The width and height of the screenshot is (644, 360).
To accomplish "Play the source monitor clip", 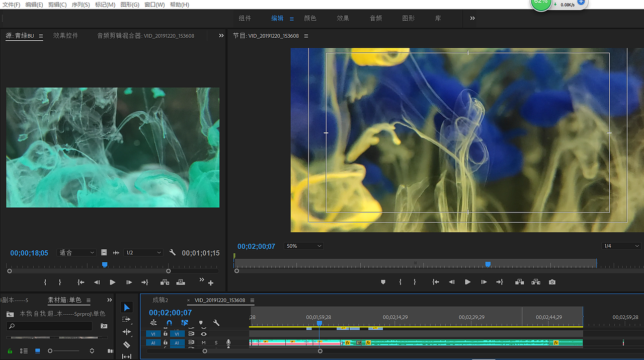I will [x=113, y=282].
